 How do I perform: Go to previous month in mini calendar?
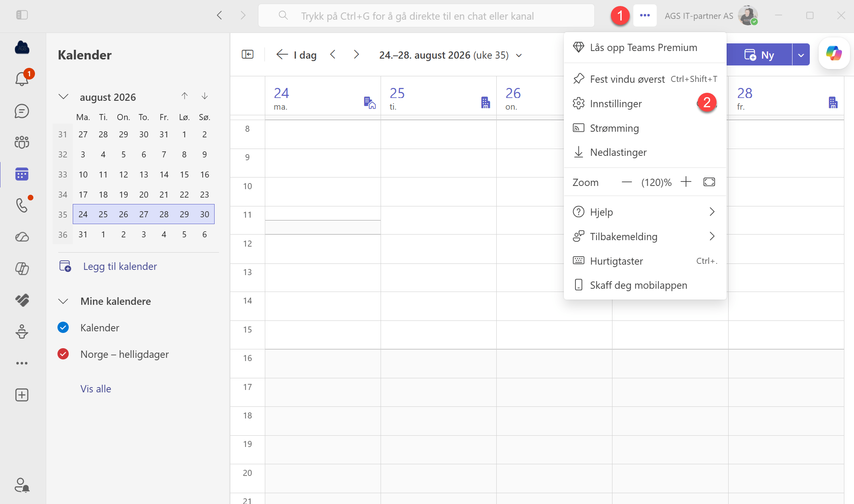[184, 96]
